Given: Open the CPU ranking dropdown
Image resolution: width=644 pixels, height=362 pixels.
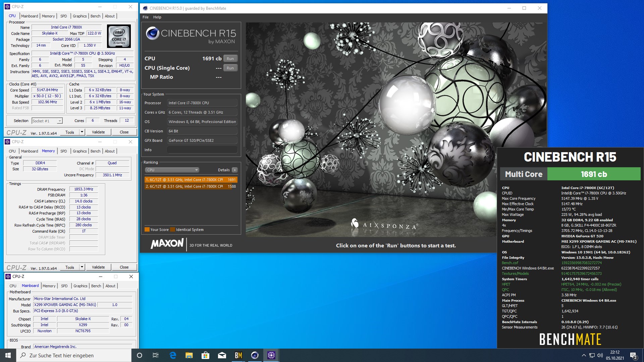Looking at the screenshot, I should pyautogui.click(x=172, y=170).
